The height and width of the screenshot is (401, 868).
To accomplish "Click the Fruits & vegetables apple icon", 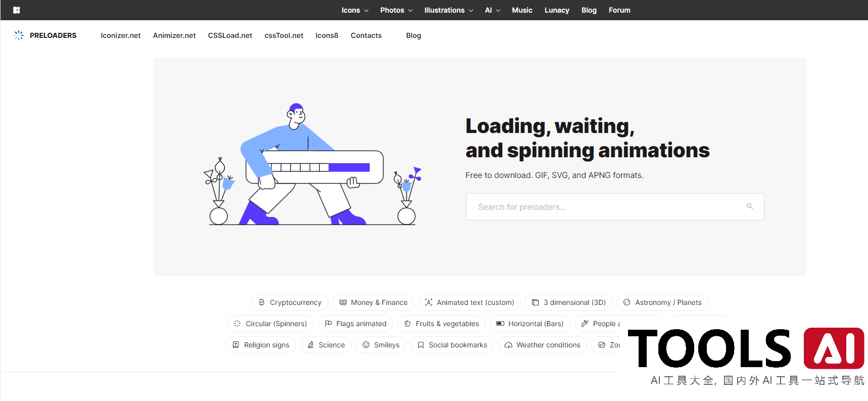I will tap(408, 324).
